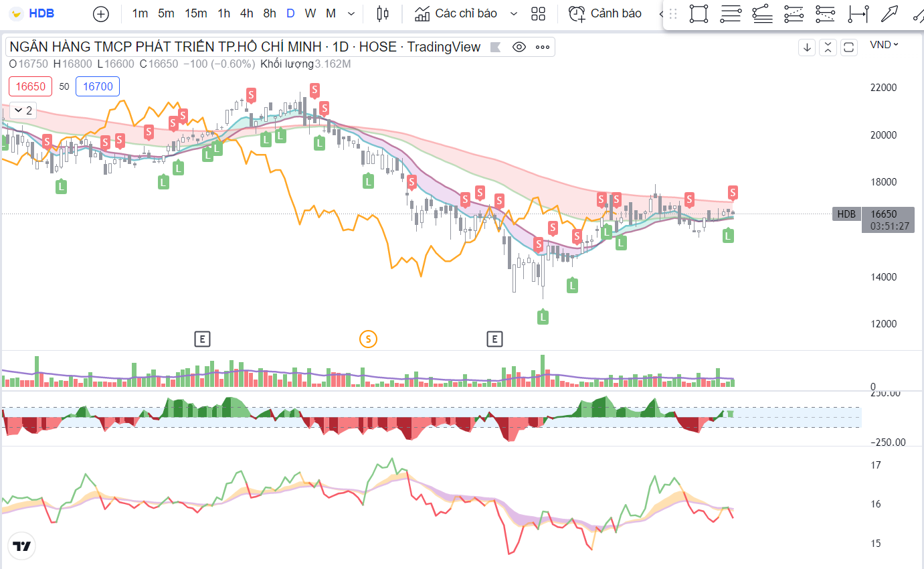Select the W weekly timeframe

(310, 13)
